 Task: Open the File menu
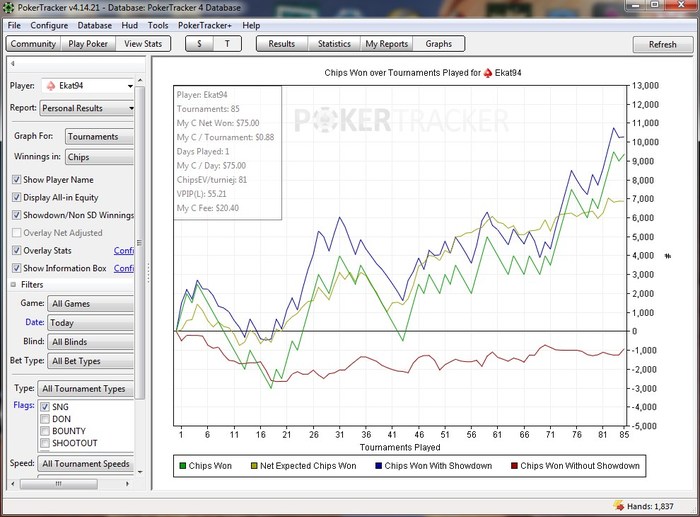(14, 25)
